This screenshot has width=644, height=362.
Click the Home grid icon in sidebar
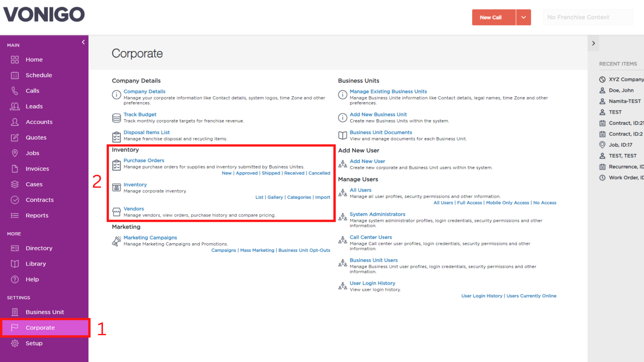tap(15, 60)
